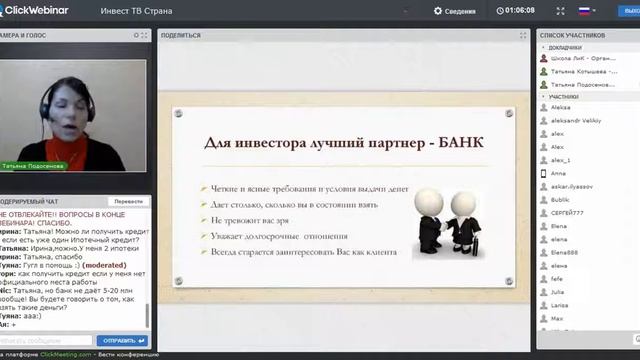
Task: Click the user icon beside Aleksa
Action: (544, 108)
